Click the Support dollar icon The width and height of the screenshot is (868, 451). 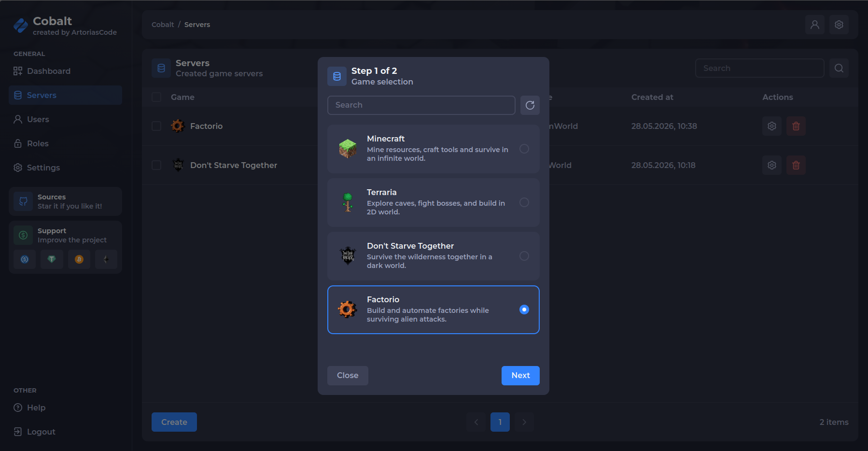(23, 235)
